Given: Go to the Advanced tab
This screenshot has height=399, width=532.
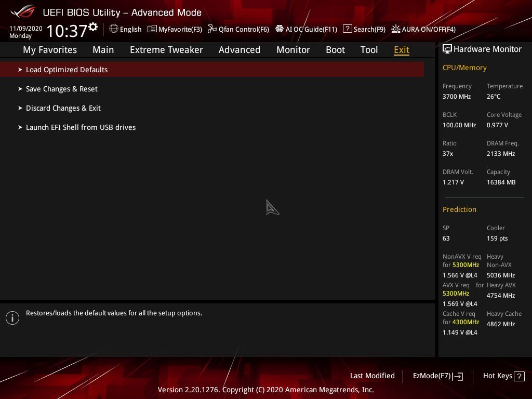Looking at the screenshot, I should click(x=239, y=50).
